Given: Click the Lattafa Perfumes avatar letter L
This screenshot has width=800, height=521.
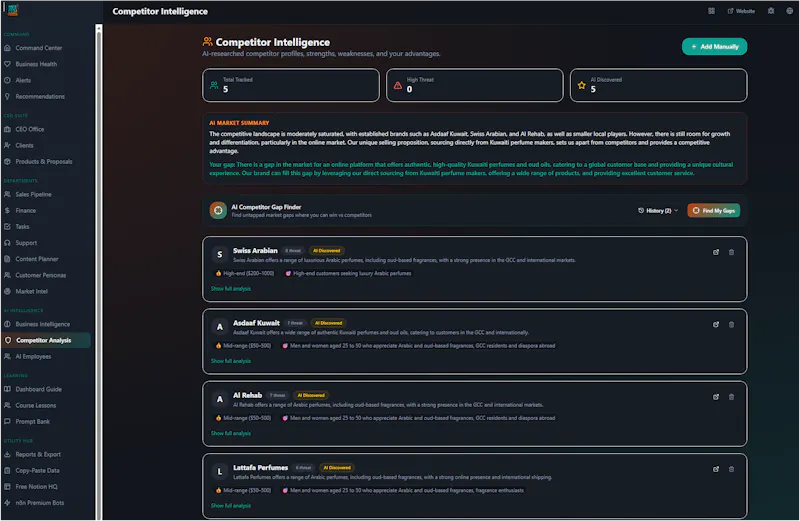Looking at the screenshot, I should tap(220, 472).
